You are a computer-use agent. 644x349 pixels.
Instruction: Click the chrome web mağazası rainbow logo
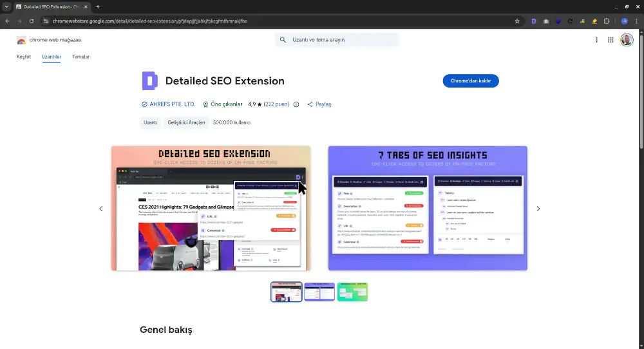21,40
